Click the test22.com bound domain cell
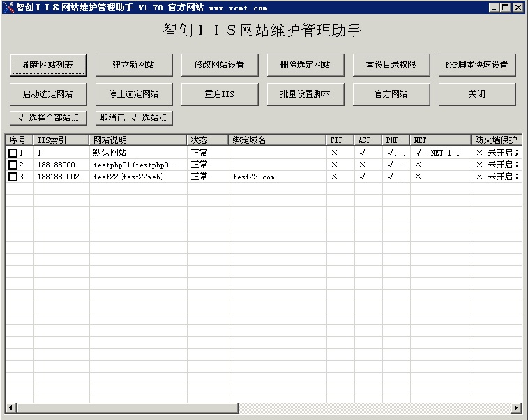Screen dimensions: 528x420 click(x=254, y=177)
